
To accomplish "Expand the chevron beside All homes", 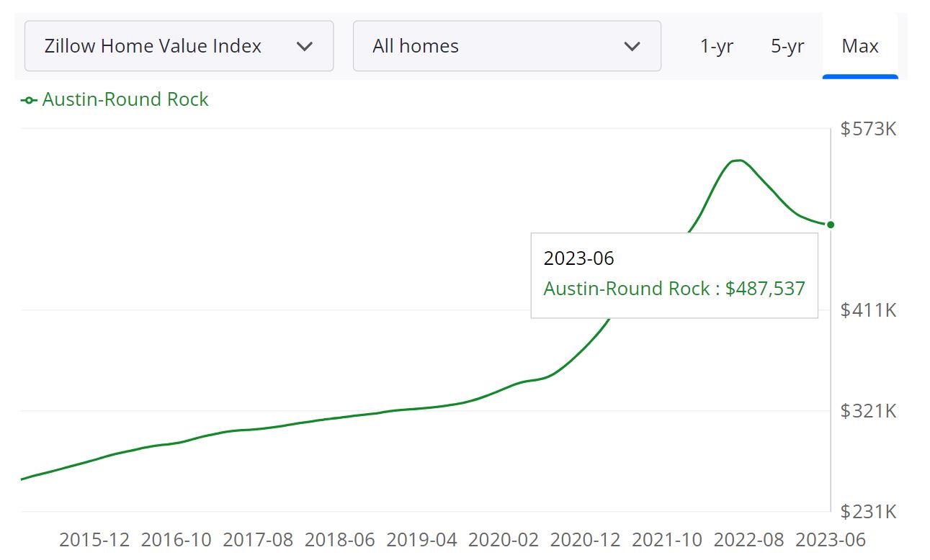I will click(x=632, y=45).
